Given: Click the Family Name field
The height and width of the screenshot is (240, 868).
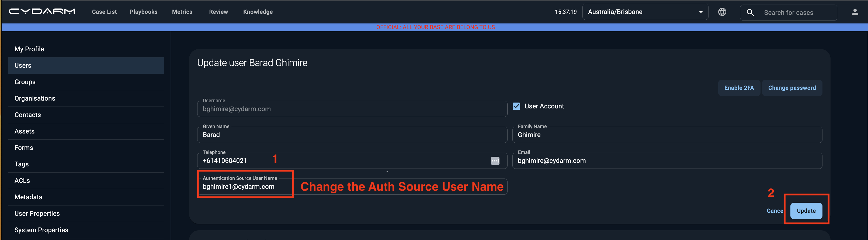Looking at the screenshot, I should (667, 135).
